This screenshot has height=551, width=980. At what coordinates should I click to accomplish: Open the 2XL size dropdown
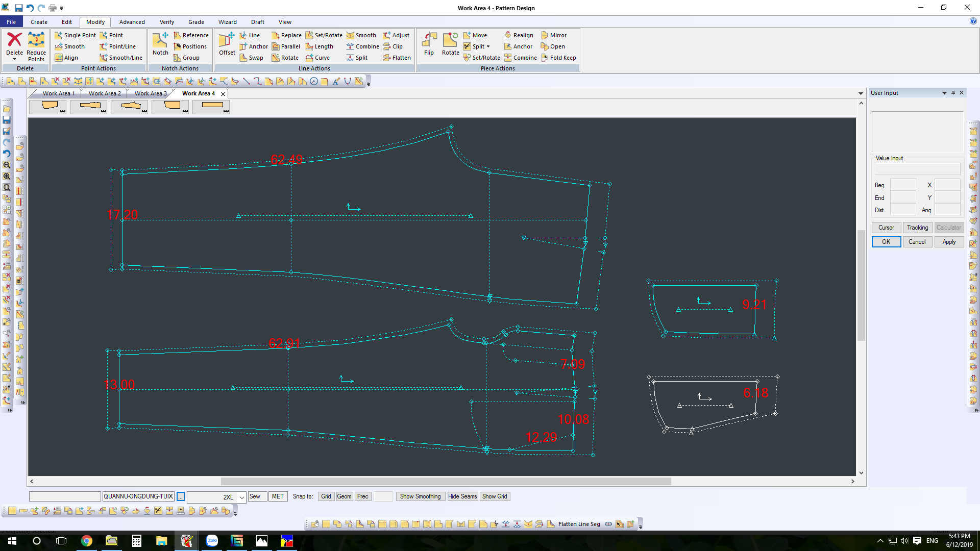click(242, 497)
